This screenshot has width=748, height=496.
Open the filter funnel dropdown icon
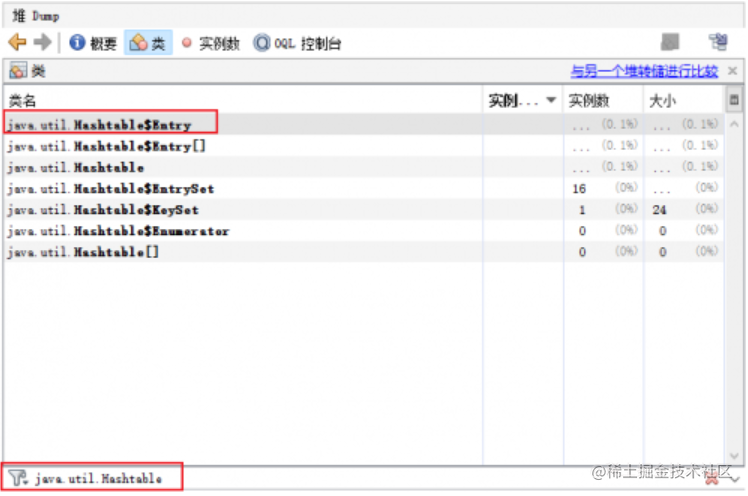click(18, 477)
